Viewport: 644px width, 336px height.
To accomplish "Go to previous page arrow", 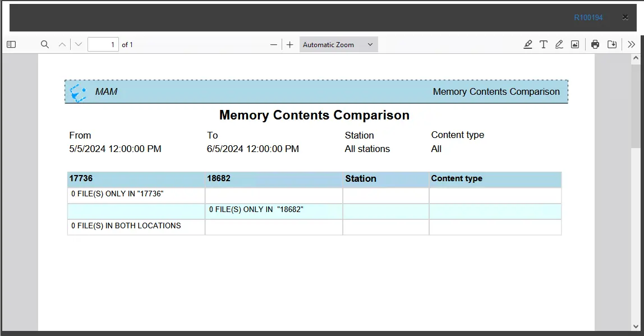I will coord(62,45).
